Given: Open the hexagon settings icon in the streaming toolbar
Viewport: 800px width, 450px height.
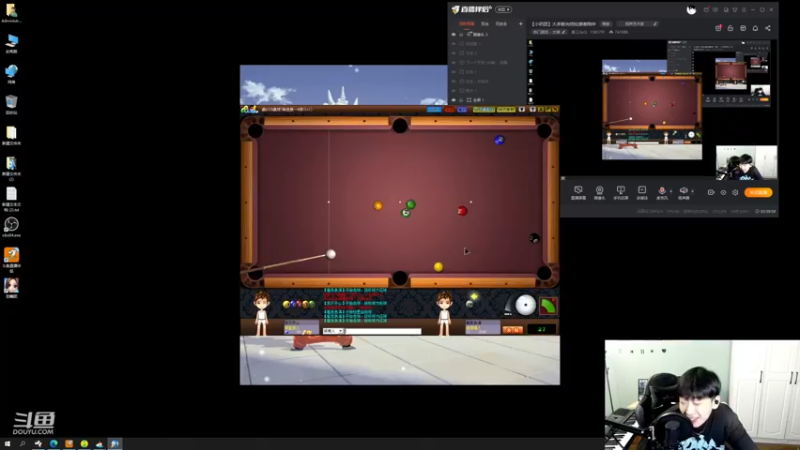Looking at the screenshot, I should click(735, 192).
